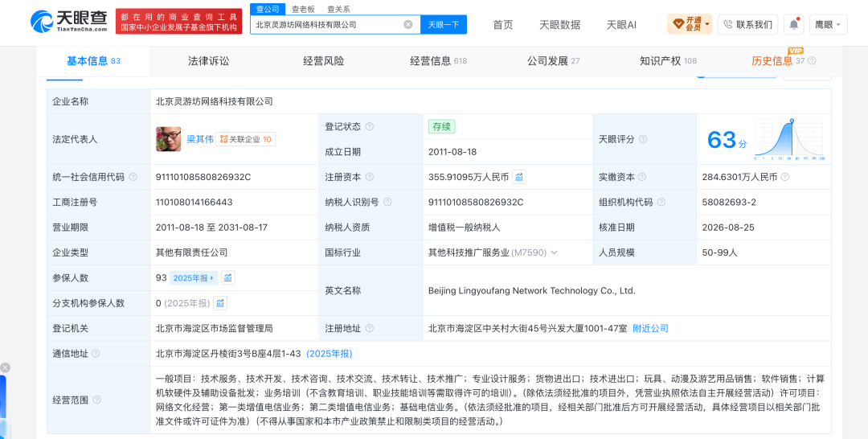
Task: Clear the search box with the X icon
Action: click(408, 24)
